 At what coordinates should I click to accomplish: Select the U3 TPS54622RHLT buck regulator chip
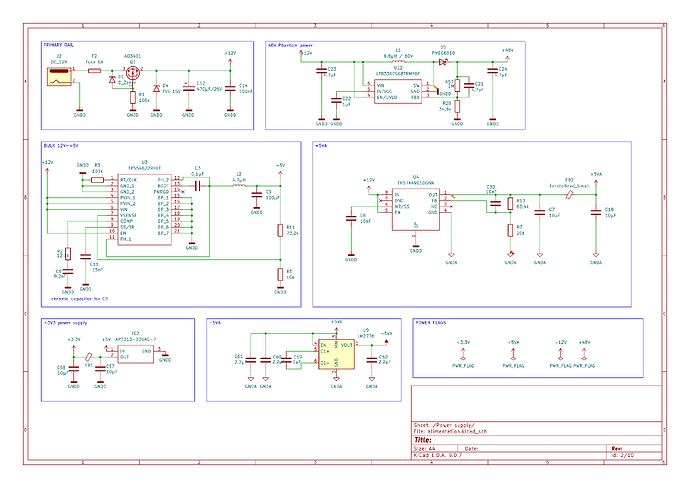click(144, 209)
